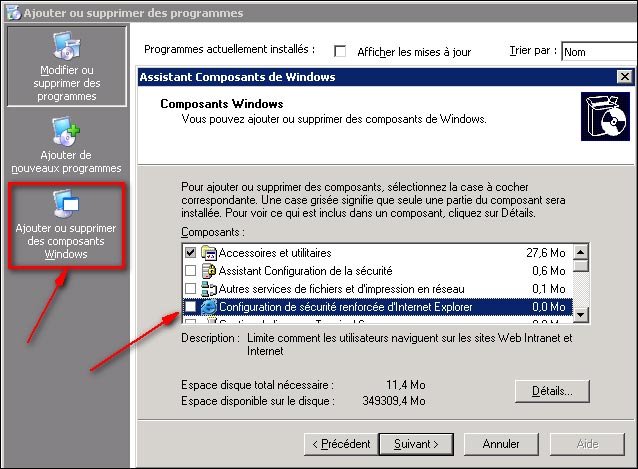Click the Accessoires et utilitaires folder icon
This screenshot has height=469, width=638.
pos(209,253)
